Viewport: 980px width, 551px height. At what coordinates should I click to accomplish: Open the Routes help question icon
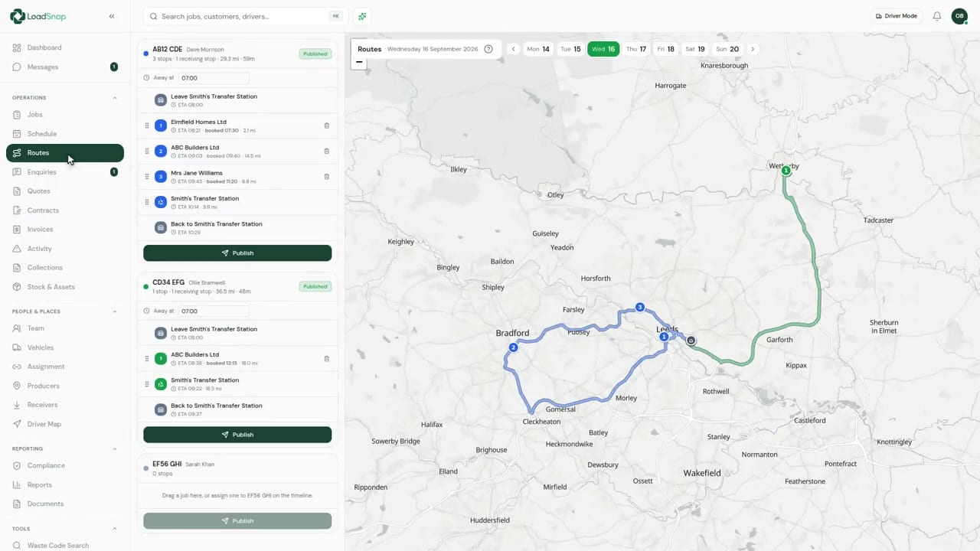[488, 49]
